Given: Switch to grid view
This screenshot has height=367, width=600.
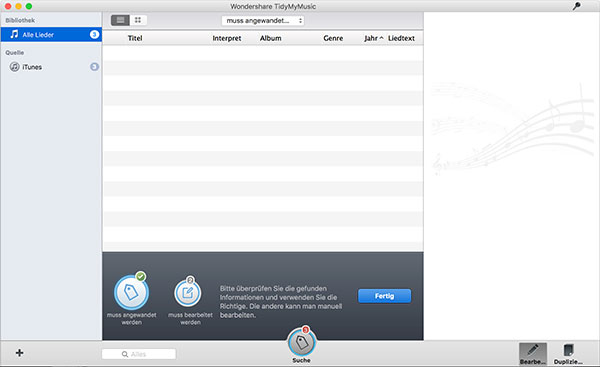Looking at the screenshot, I should (x=138, y=20).
